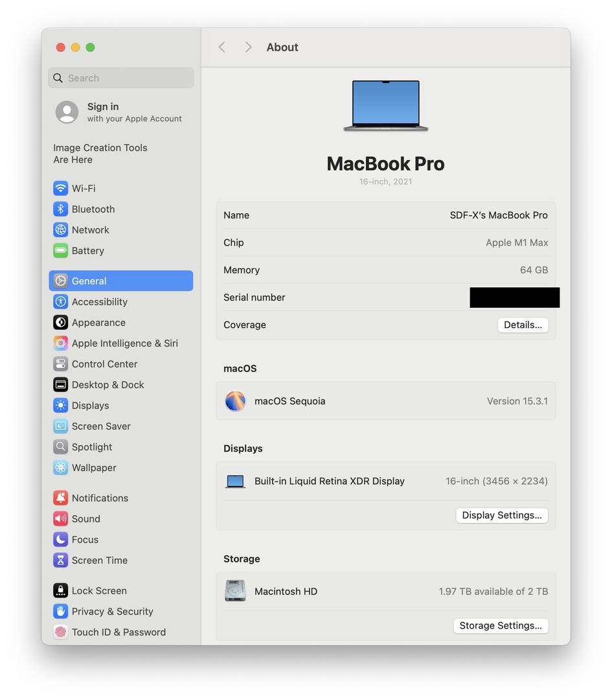Open Bluetooth settings via its icon
Viewport: 612px width, 700px height.
[61, 209]
